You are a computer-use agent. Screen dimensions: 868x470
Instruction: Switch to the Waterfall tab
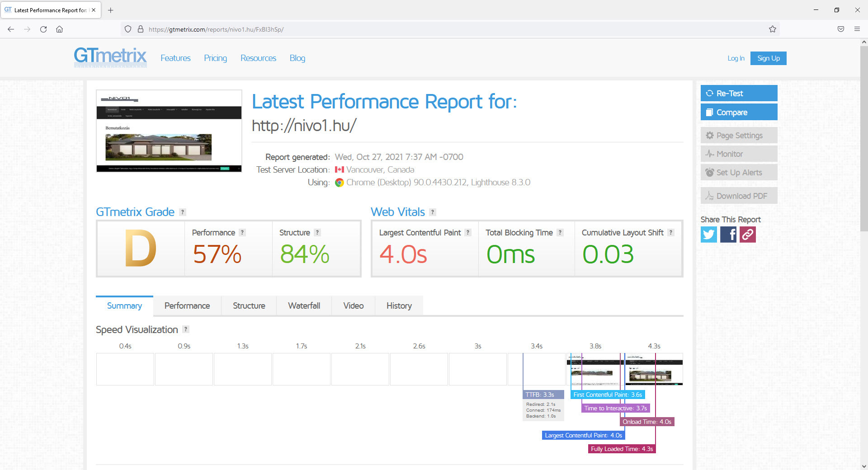tap(304, 306)
